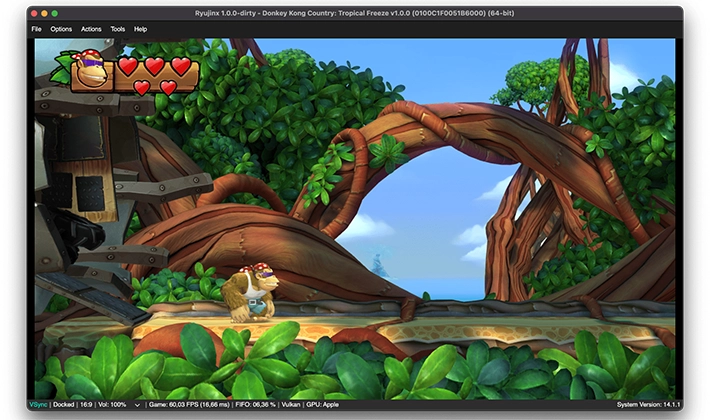The height and width of the screenshot is (420, 710).
Task: Click the Funky Kong portrait HUD icon
Action: tap(91, 71)
